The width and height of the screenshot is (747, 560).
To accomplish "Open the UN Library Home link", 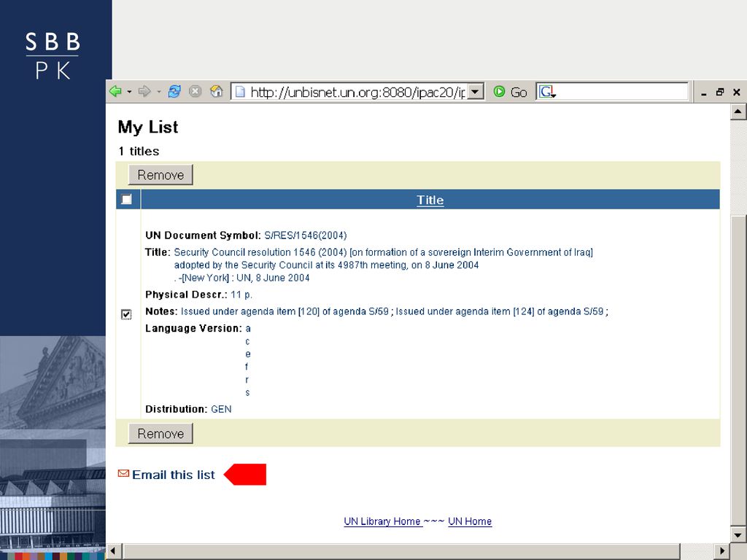I will 382,521.
